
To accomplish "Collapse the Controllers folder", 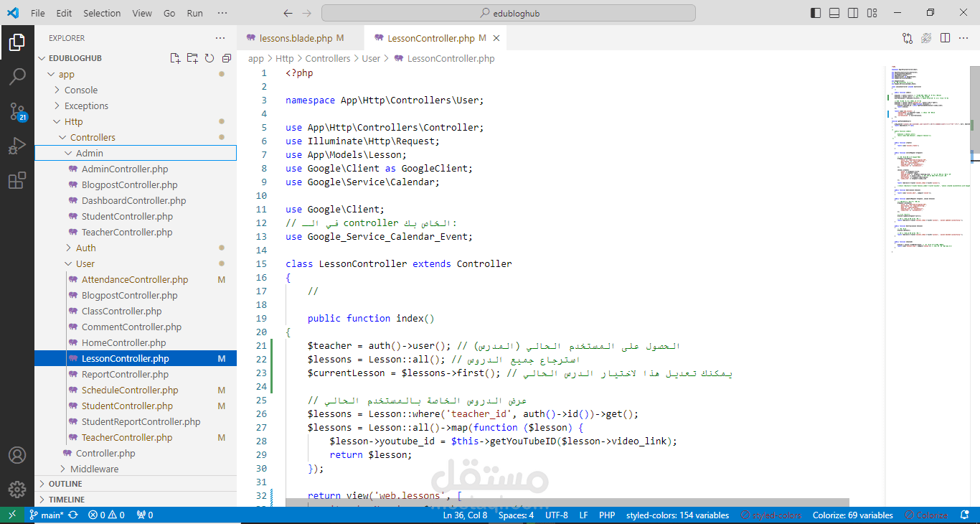I will click(135, 137).
